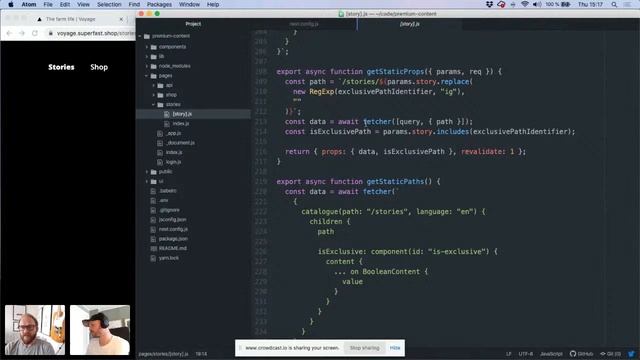Switch to the next.config.js editor tab

click(x=304, y=24)
